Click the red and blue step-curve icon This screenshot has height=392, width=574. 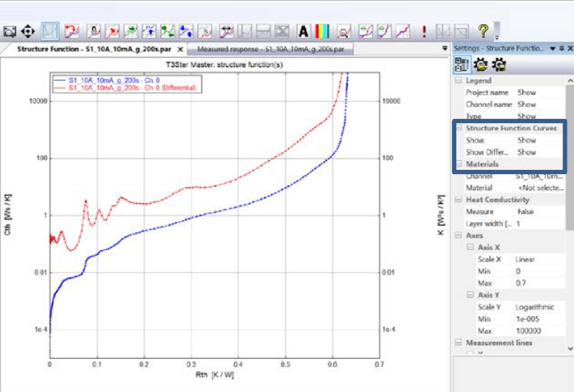point(403,32)
